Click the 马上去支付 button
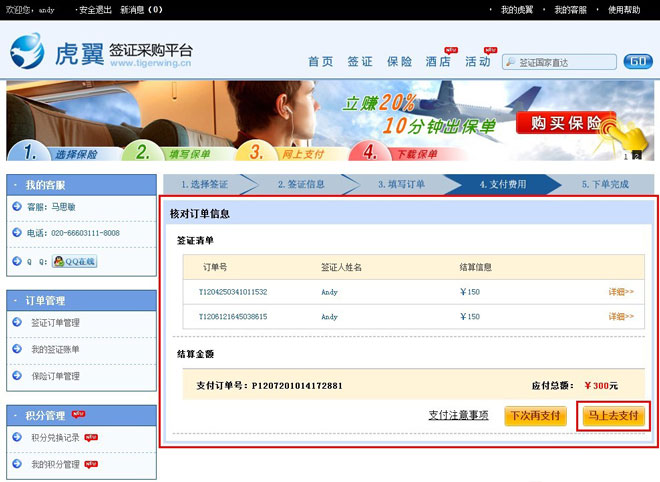 pos(613,416)
